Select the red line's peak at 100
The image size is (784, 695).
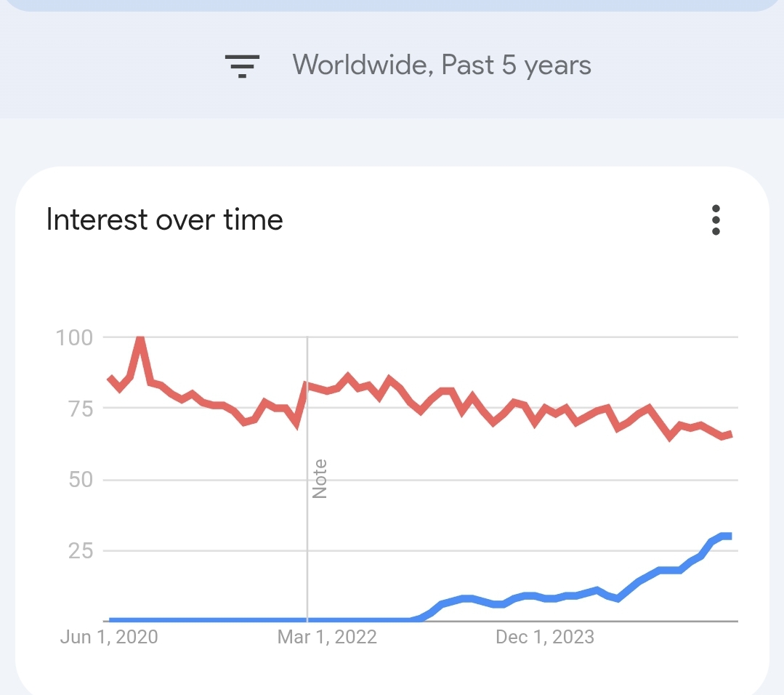(140, 338)
